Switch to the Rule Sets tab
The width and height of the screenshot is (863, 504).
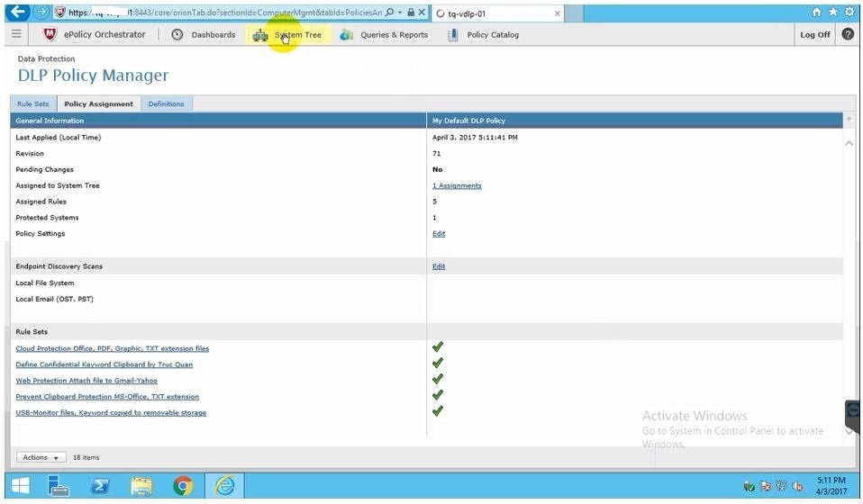pyautogui.click(x=33, y=104)
